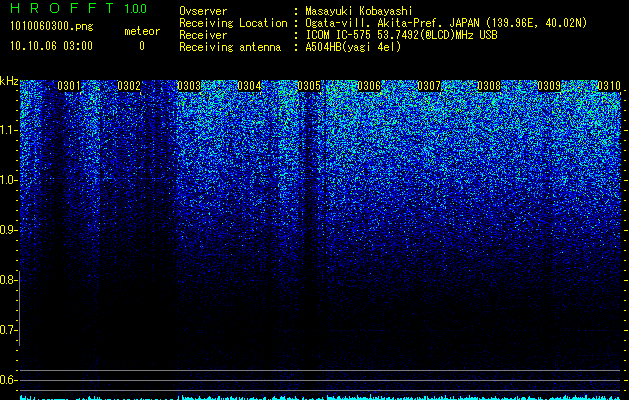
Task: Click the Ogata-vill. Akita-Pref. JAPAN location text
Action: (x=446, y=23)
